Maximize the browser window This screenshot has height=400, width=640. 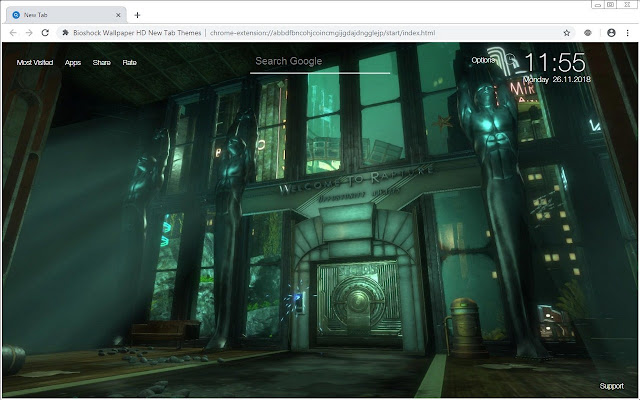tap(611, 4)
